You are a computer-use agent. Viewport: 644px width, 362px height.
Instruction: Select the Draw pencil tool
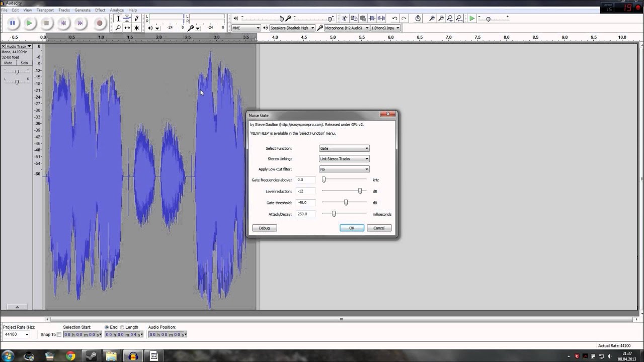(136, 19)
